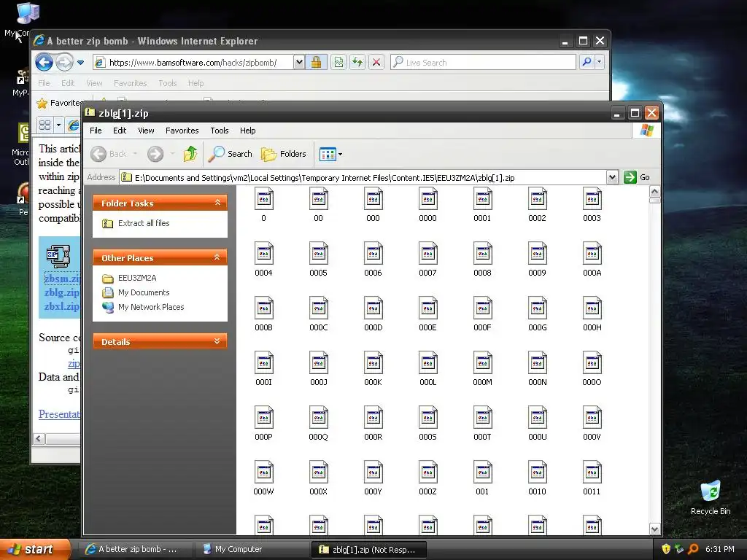
Task: Expand the IE URL address dropdown
Action: coord(298,62)
